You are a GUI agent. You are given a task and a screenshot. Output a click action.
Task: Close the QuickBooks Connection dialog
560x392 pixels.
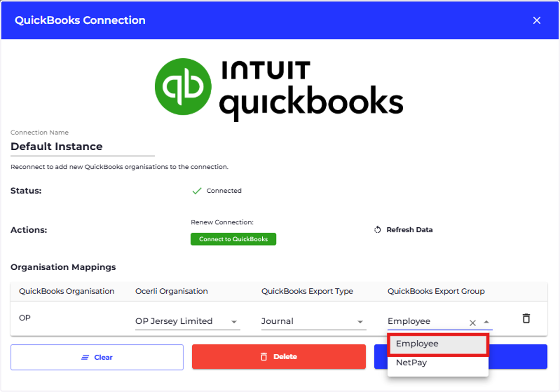[537, 20]
